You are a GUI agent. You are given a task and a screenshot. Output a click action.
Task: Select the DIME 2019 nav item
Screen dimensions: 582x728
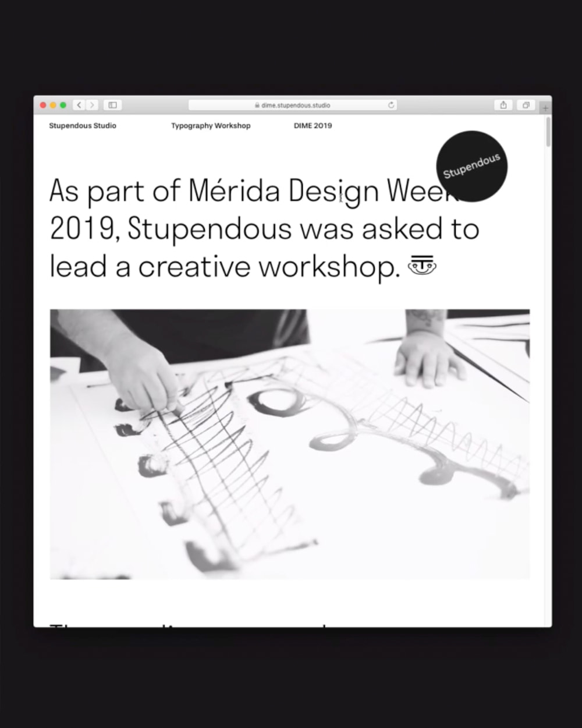click(x=313, y=126)
